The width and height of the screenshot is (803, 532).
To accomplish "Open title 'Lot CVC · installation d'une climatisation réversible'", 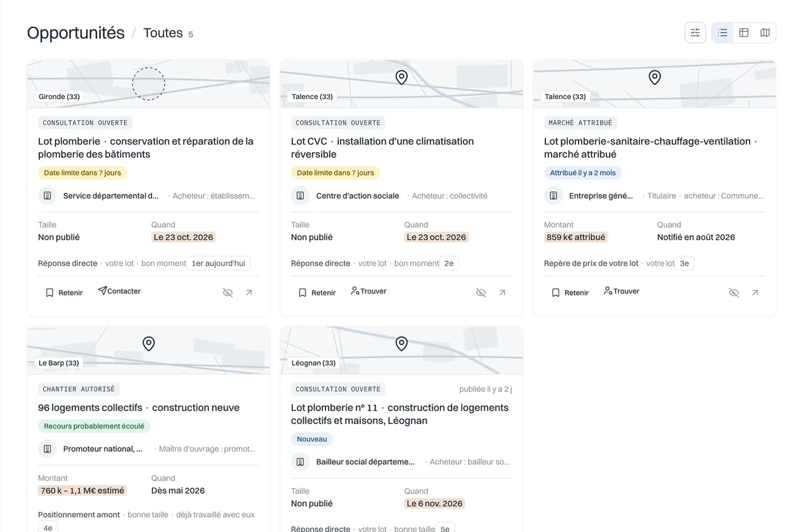I will coord(382,147).
